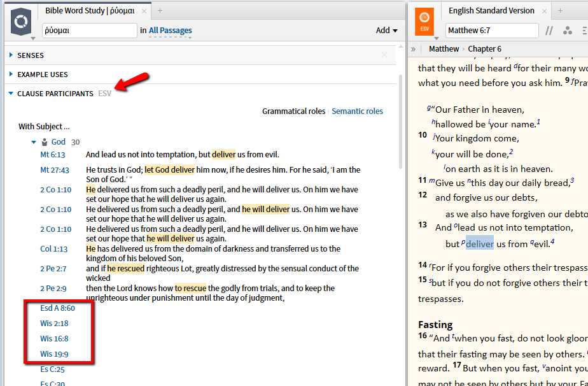Image resolution: width=588 pixels, height=386 pixels.
Task: Click the Bible Word Study panel icon
Action: pyautogui.click(x=21, y=22)
